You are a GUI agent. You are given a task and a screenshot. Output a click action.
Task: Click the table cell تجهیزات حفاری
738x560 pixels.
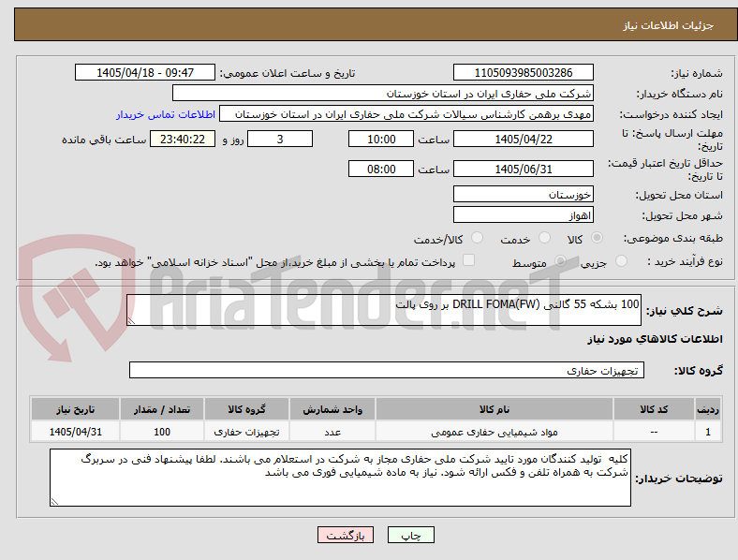click(246, 432)
